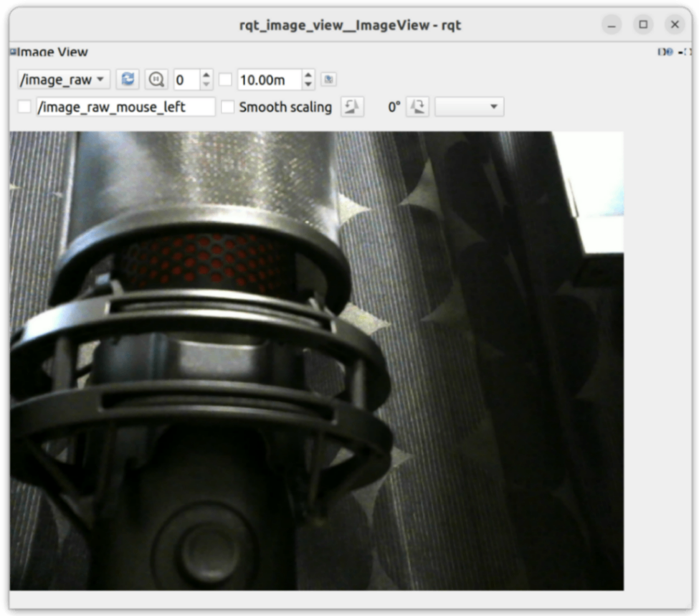Decrease the 10.00m max range value
Screen dimensions: 699x616
(308, 85)
